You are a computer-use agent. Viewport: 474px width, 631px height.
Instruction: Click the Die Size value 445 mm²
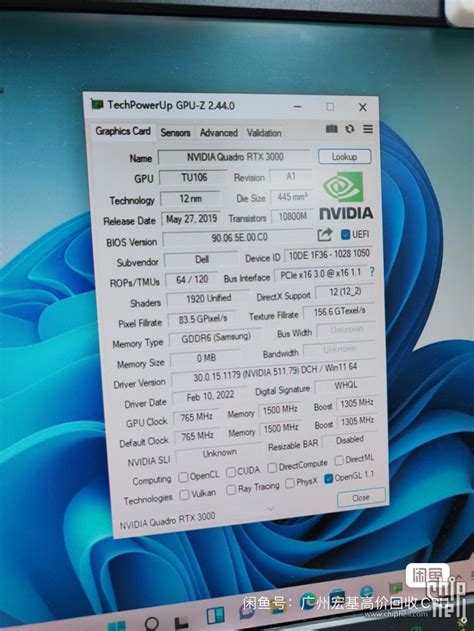[x=292, y=197]
